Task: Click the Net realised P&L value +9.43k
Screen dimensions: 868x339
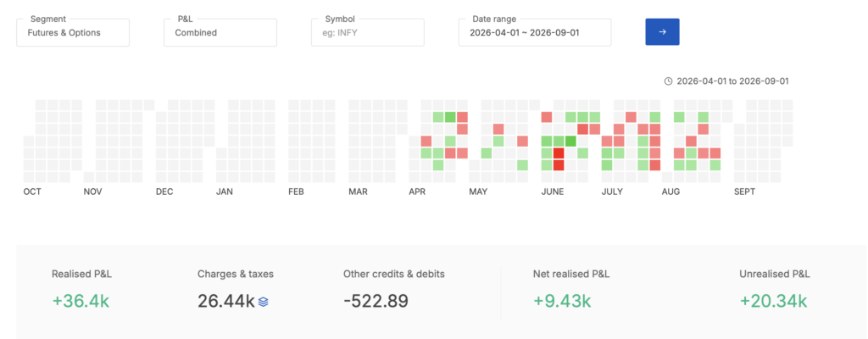Action: coord(563,302)
